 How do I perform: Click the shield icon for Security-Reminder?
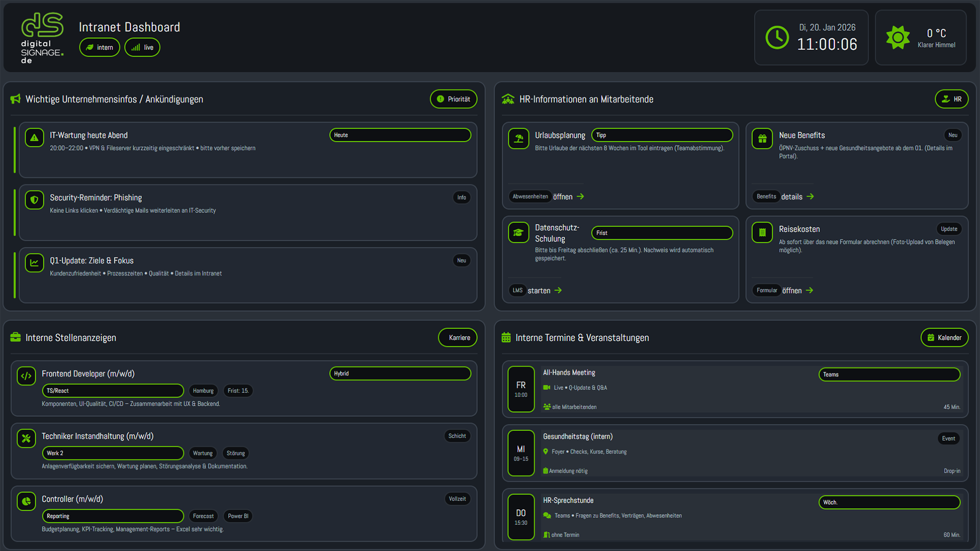pyautogui.click(x=34, y=200)
